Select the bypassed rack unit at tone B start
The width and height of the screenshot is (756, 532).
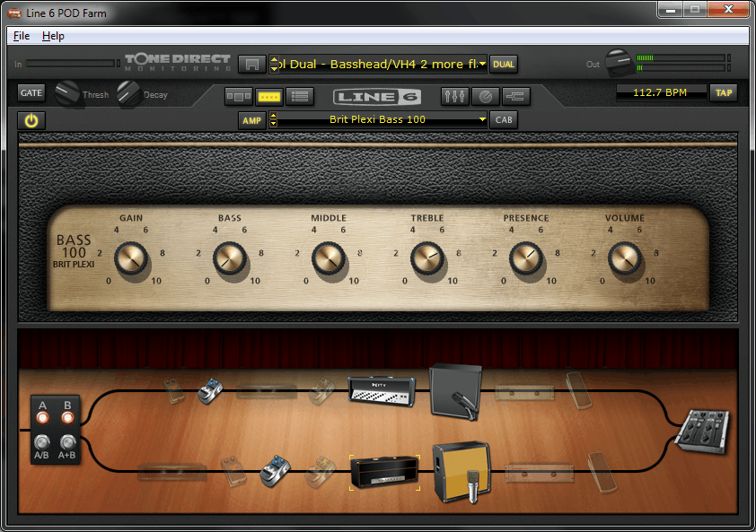pos(171,472)
